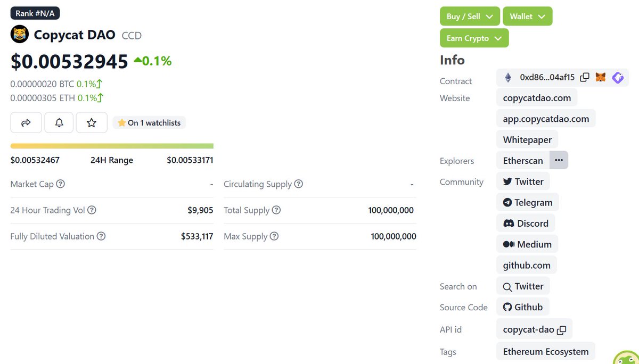The width and height of the screenshot is (639, 364).
Task: Open the Community Twitter link
Action: [523, 181]
